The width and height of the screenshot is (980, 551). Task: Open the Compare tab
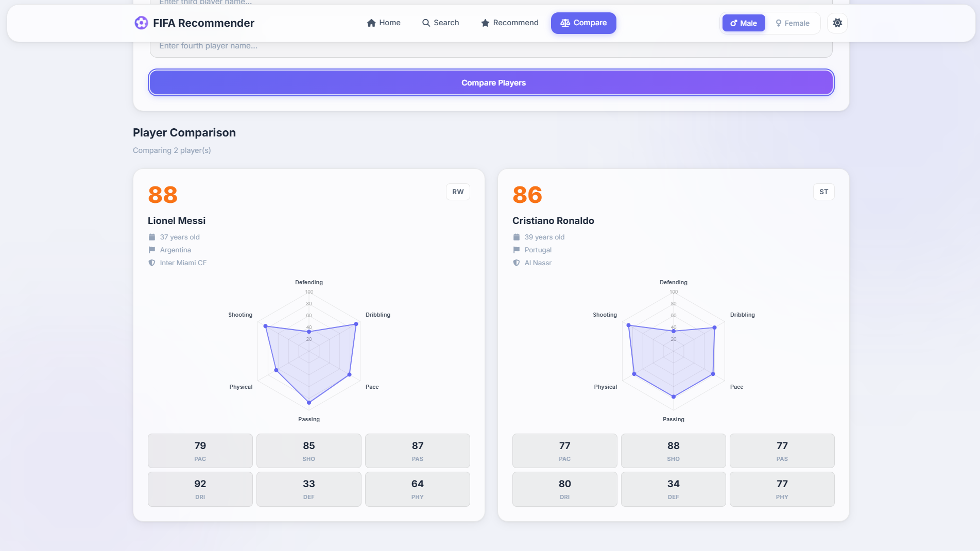pos(583,23)
